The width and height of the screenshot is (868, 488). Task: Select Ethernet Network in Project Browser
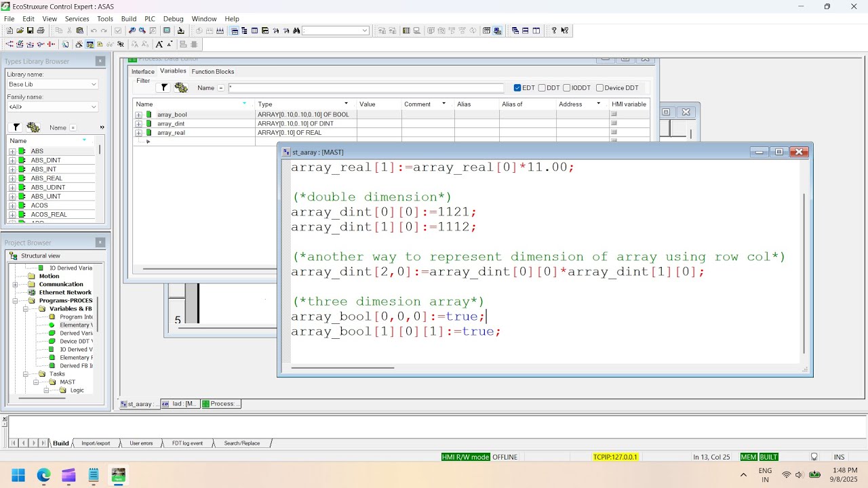[x=65, y=292]
